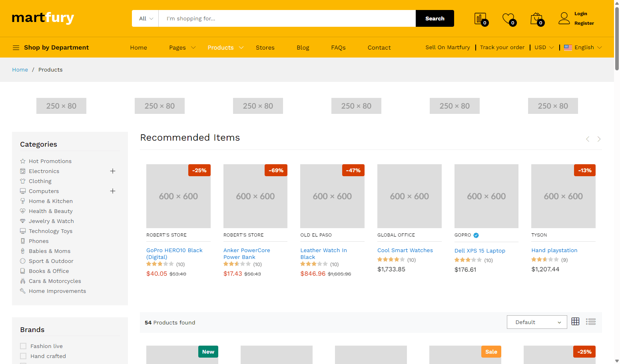
Task: Click the Clothing shirt icon
Action: (23, 181)
